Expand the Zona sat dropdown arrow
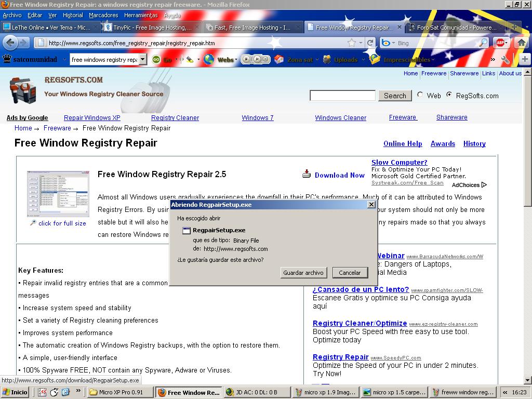 [317, 60]
